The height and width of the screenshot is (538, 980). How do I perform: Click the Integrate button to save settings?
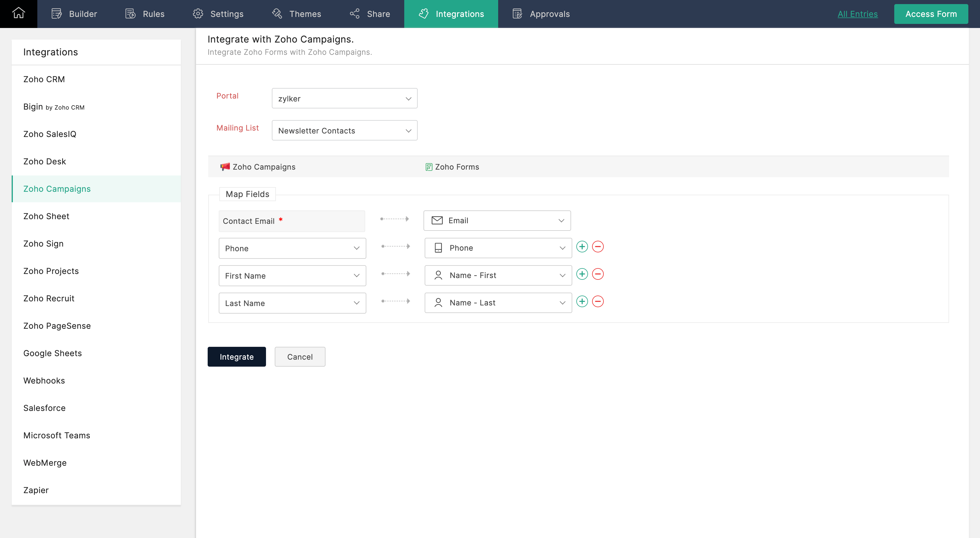237,356
